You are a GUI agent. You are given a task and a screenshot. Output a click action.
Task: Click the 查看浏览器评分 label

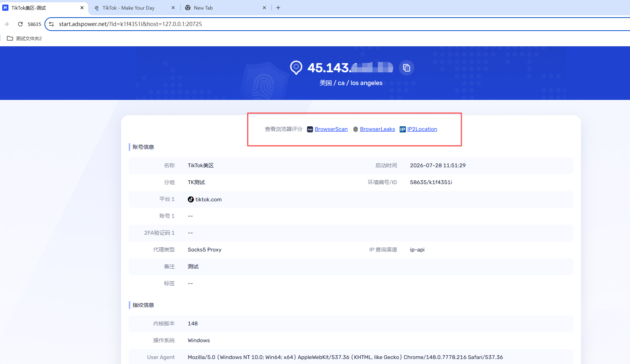284,129
